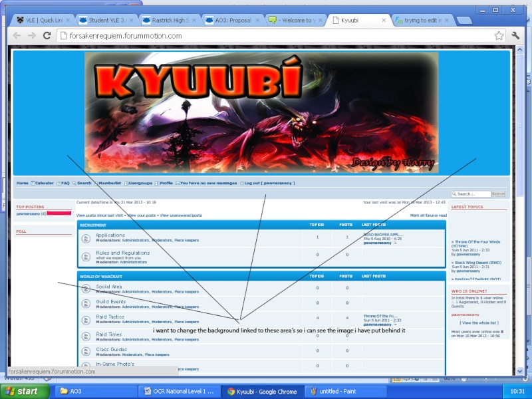Open the Profile link
This screenshot has width=532, height=399.
click(164, 184)
